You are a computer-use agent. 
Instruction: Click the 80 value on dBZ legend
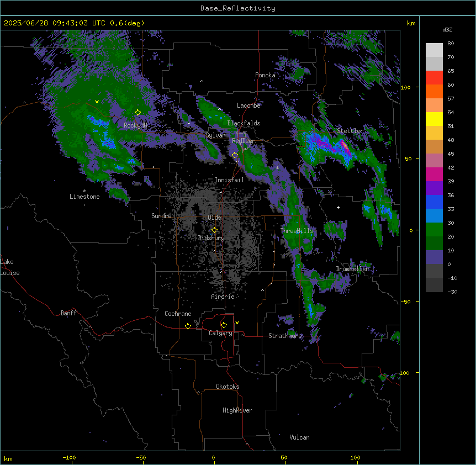coord(451,44)
